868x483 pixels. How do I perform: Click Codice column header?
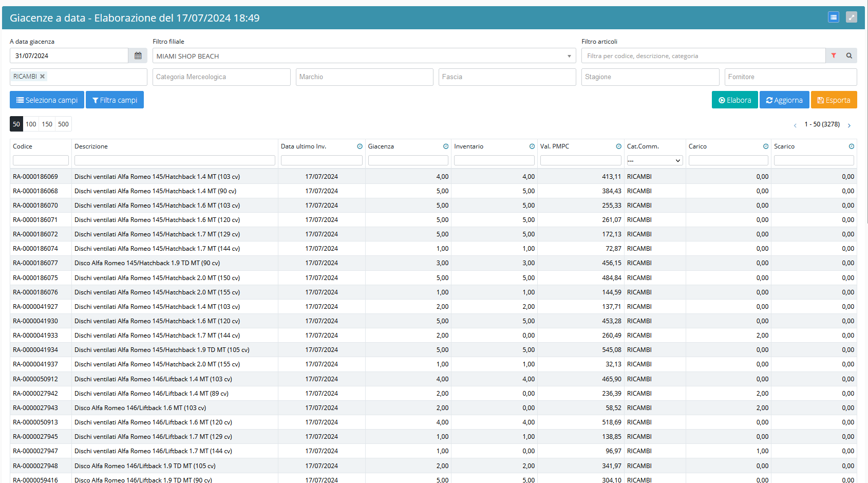click(x=23, y=146)
